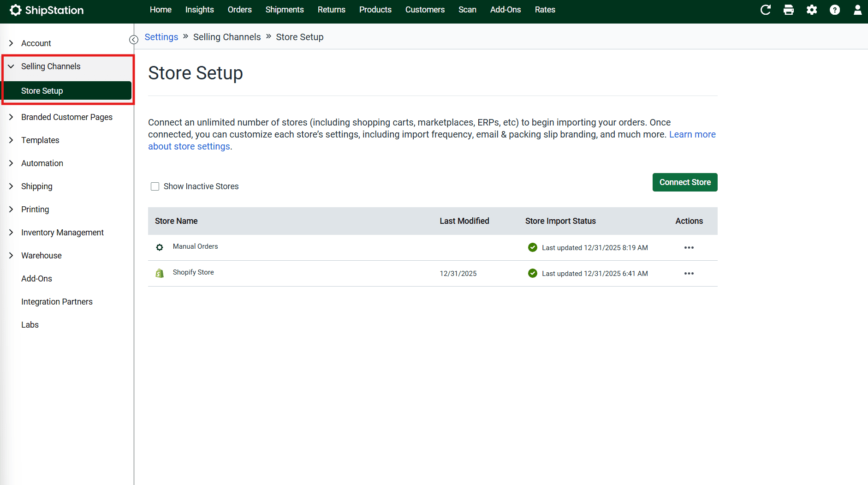Image resolution: width=868 pixels, height=485 pixels.
Task: Open Add-Ons in top navigation
Action: [x=505, y=10]
